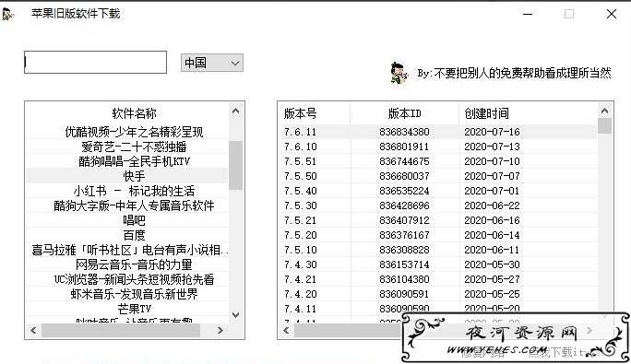The height and width of the screenshot is (364, 631).
Task: Click version table vertical scrollbar thumb
Action: [x=604, y=126]
